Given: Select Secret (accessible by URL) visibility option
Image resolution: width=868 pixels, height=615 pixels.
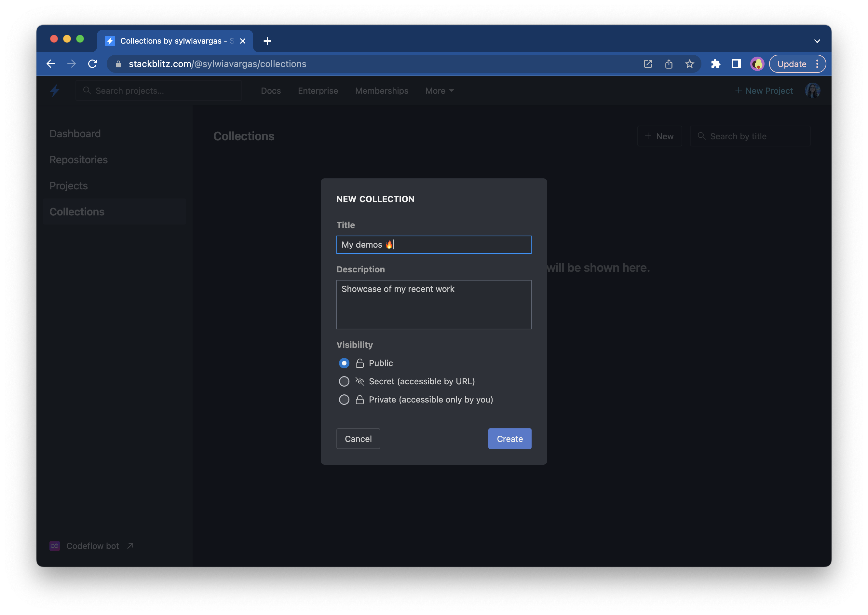Looking at the screenshot, I should coord(344,381).
